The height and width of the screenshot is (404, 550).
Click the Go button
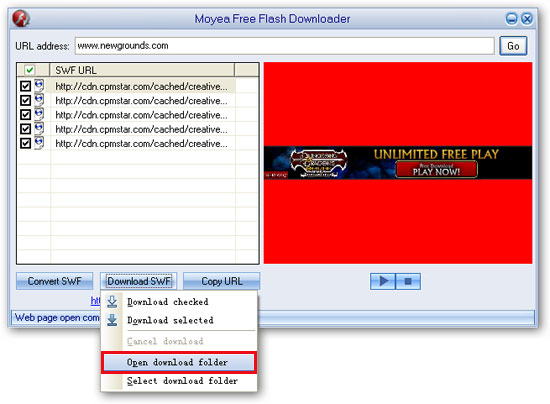[513, 46]
